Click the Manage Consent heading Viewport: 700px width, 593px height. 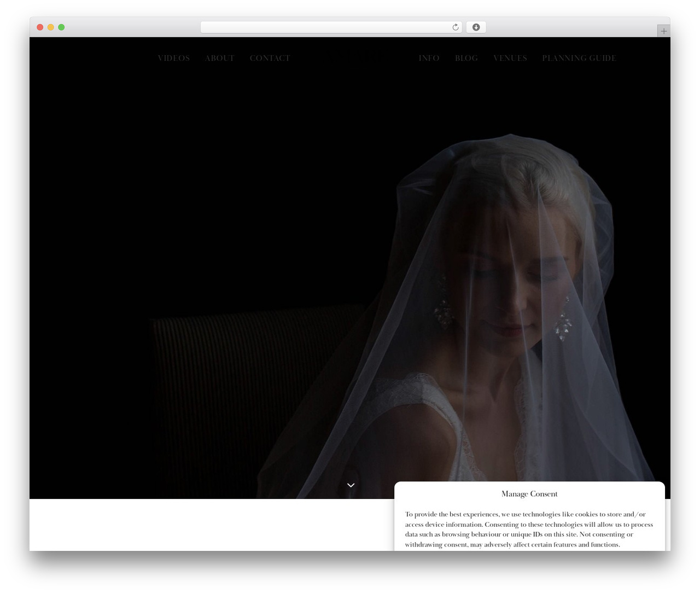click(529, 494)
